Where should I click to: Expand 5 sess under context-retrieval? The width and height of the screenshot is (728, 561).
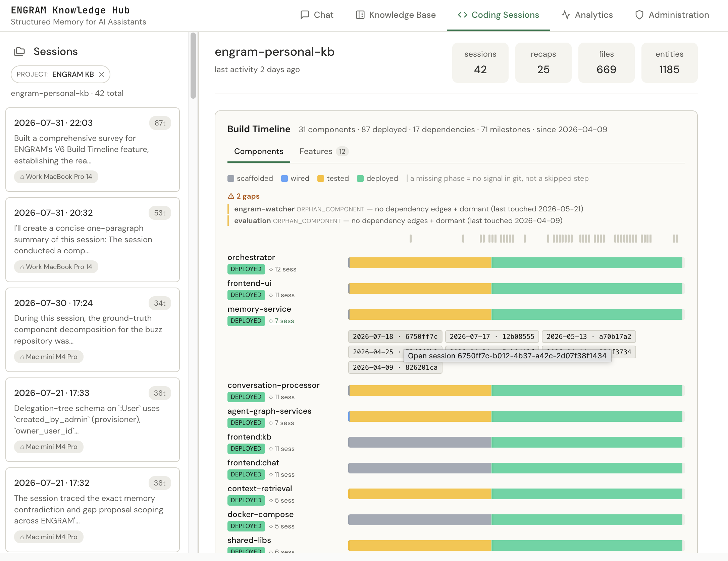282,501
